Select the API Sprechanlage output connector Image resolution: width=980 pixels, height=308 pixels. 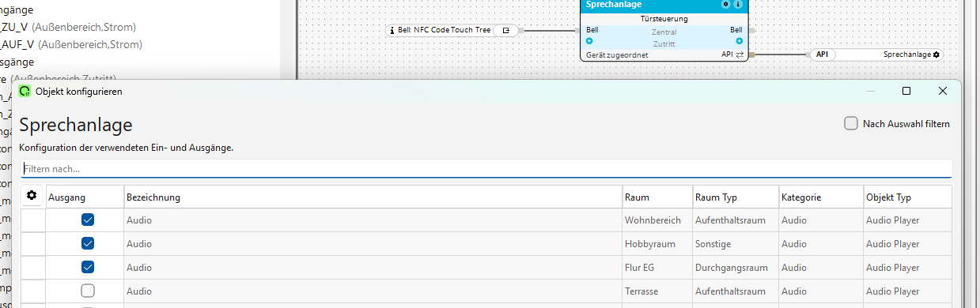(876, 55)
